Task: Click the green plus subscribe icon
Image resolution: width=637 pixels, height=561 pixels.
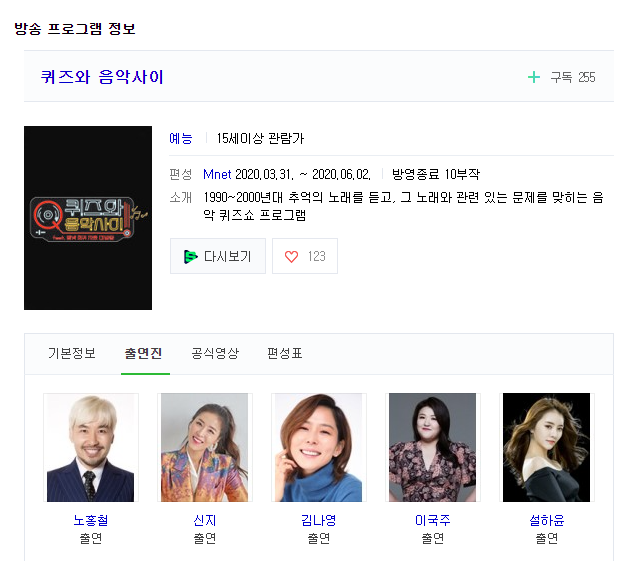Action: [534, 77]
